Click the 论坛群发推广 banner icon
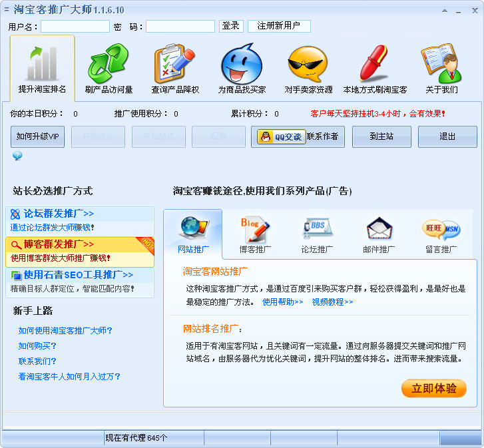 tap(15, 214)
